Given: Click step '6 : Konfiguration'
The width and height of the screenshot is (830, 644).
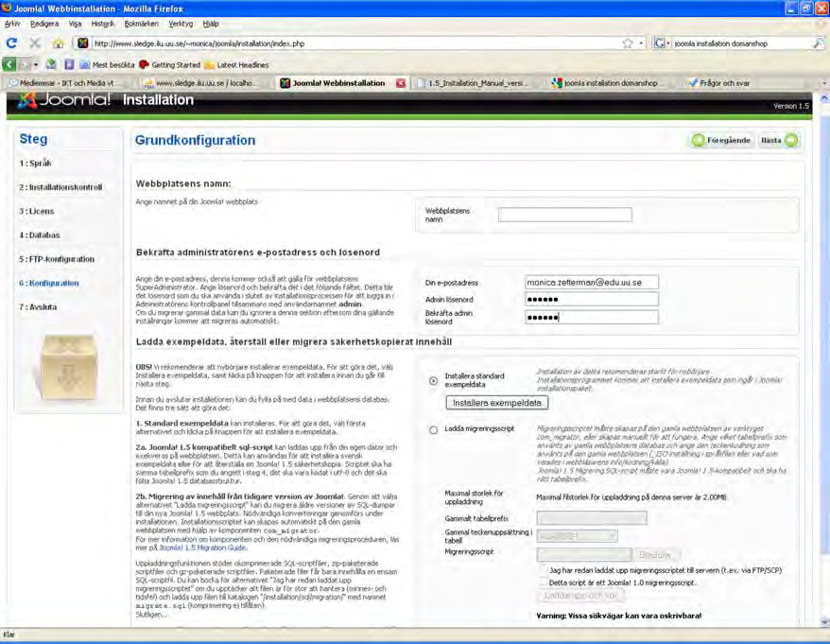Looking at the screenshot, I should point(49,283).
